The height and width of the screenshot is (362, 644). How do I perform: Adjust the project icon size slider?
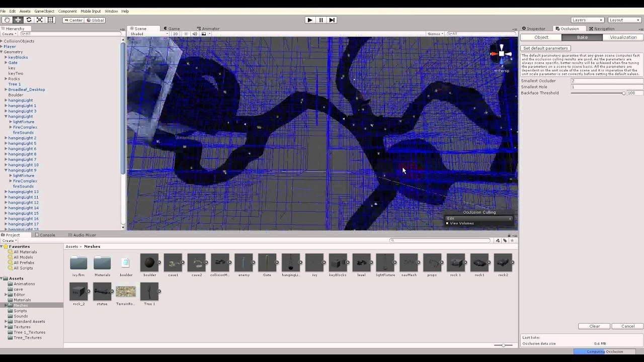point(503,345)
